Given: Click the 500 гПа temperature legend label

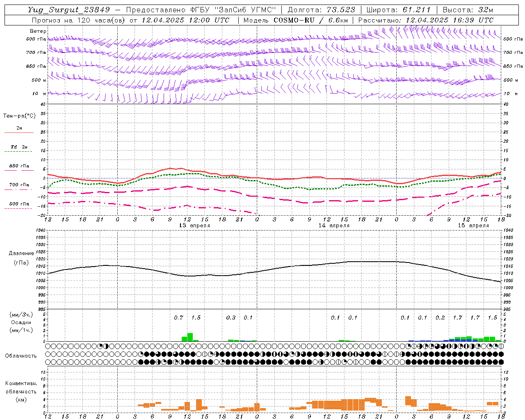Looking at the screenshot, I should click(x=19, y=204).
